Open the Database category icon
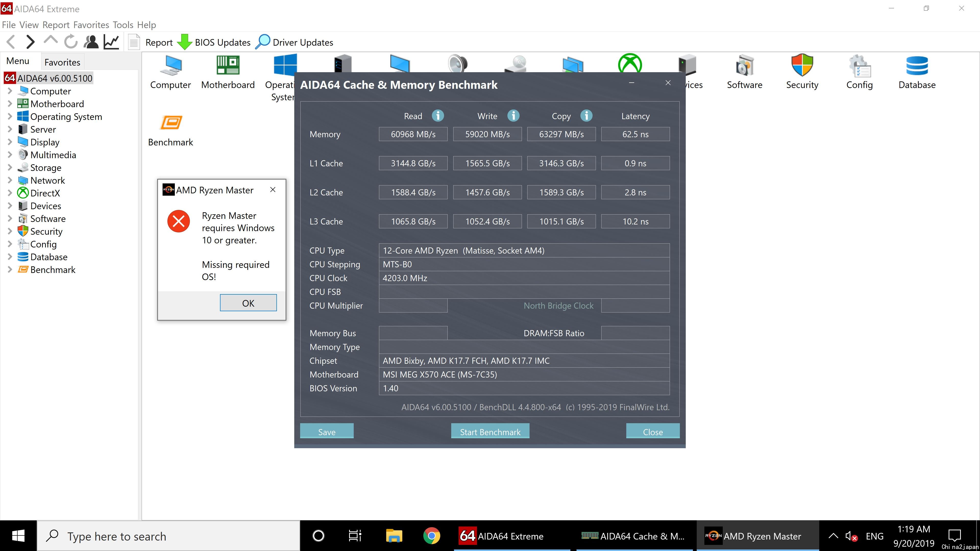 917,72
